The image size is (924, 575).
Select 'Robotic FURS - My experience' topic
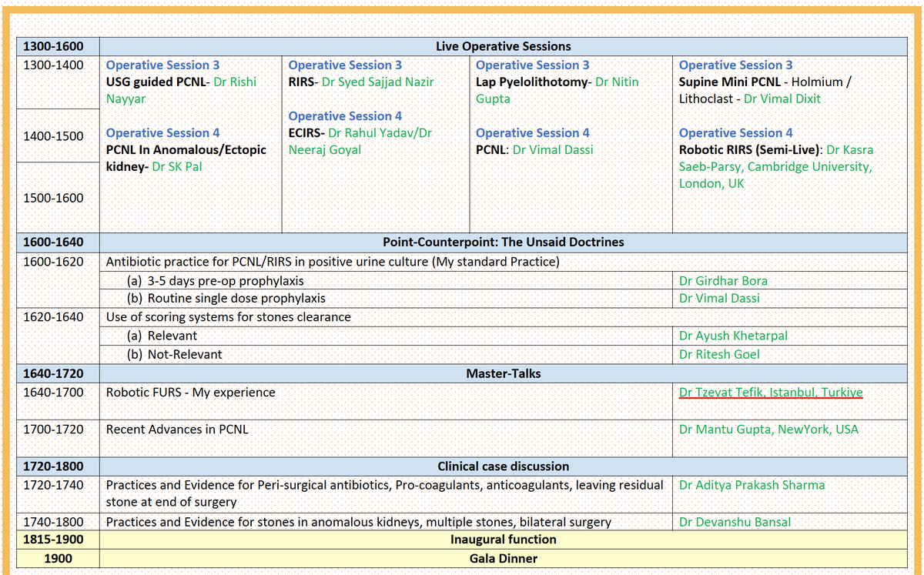(190, 392)
